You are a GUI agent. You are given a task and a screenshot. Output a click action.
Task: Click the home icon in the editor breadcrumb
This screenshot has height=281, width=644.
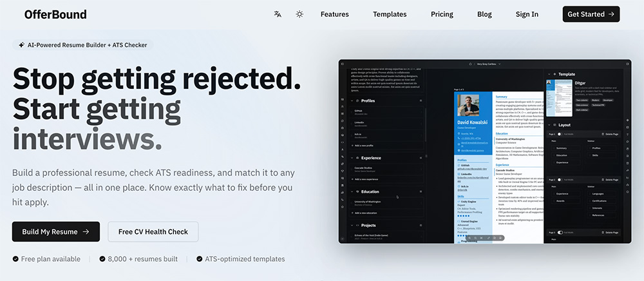click(x=470, y=64)
